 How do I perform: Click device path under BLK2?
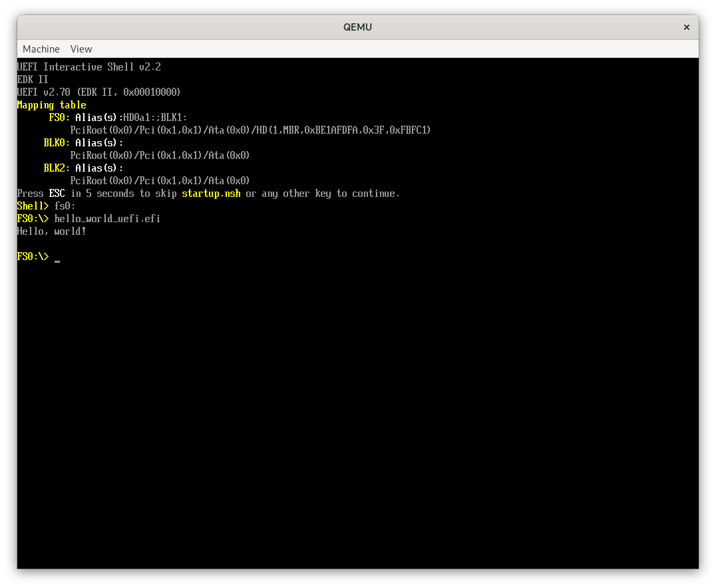[x=160, y=181]
